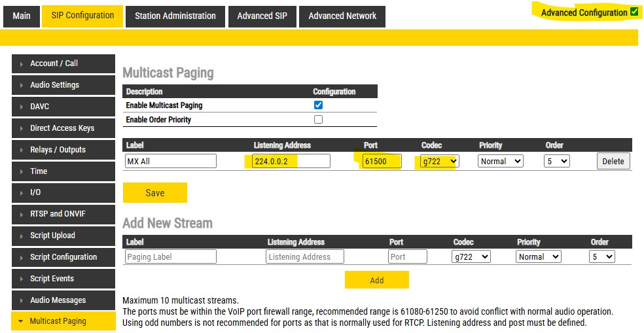Open Codec dropdown in Add New Stream

click(x=471, y=257)
